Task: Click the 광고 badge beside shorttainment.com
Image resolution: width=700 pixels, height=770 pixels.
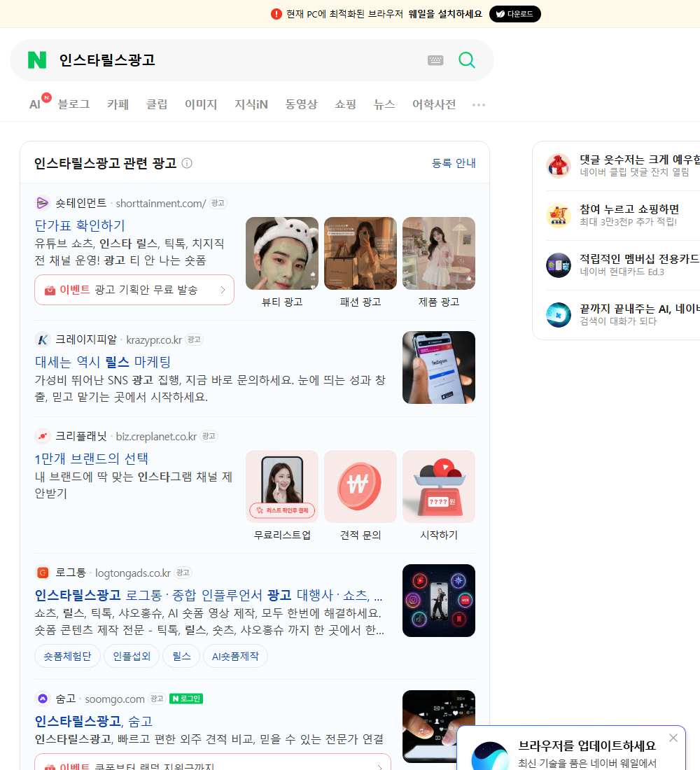Action: pos(218,203)
